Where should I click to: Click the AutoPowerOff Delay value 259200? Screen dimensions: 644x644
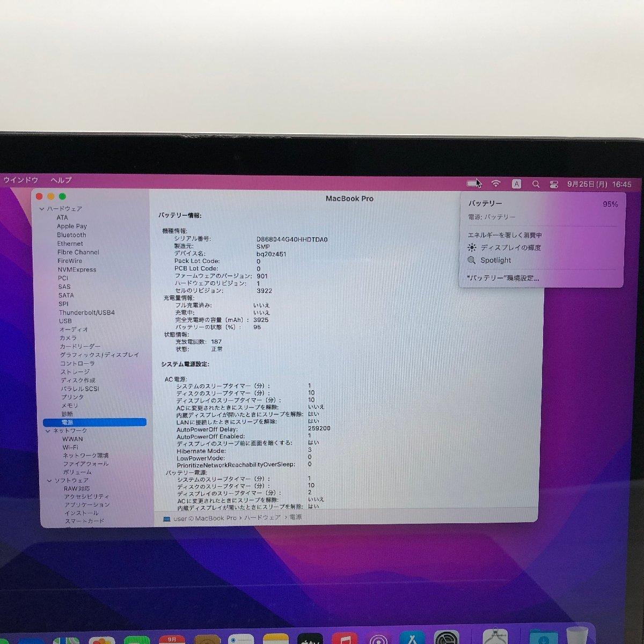tap(319, 429)
